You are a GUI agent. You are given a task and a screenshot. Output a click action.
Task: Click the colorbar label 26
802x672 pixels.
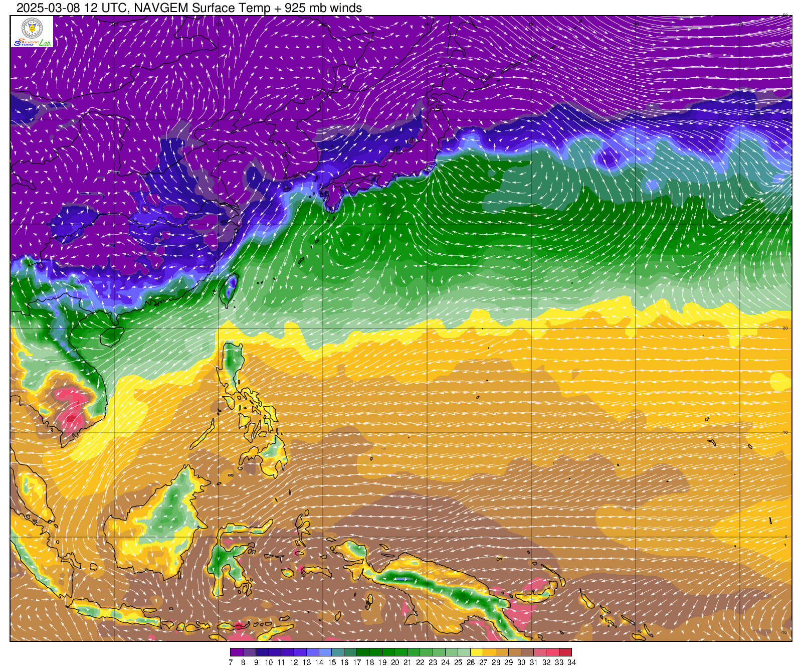coord(471,662)
